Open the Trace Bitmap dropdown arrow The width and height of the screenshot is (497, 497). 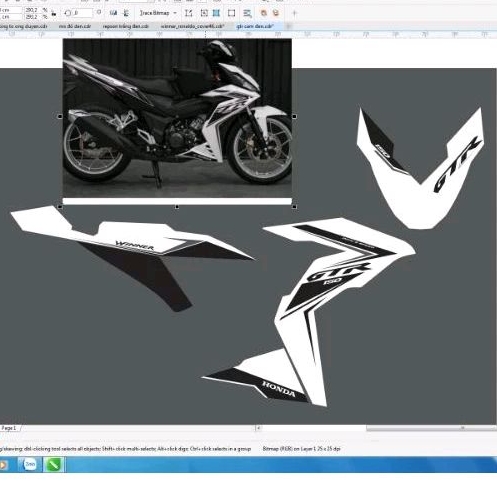tap(175, 13)
